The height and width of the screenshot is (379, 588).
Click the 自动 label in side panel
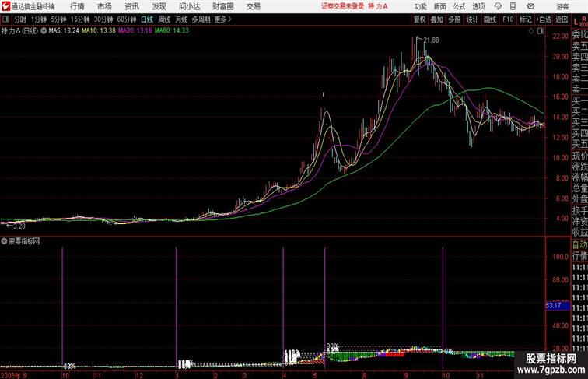coord(579,245)
